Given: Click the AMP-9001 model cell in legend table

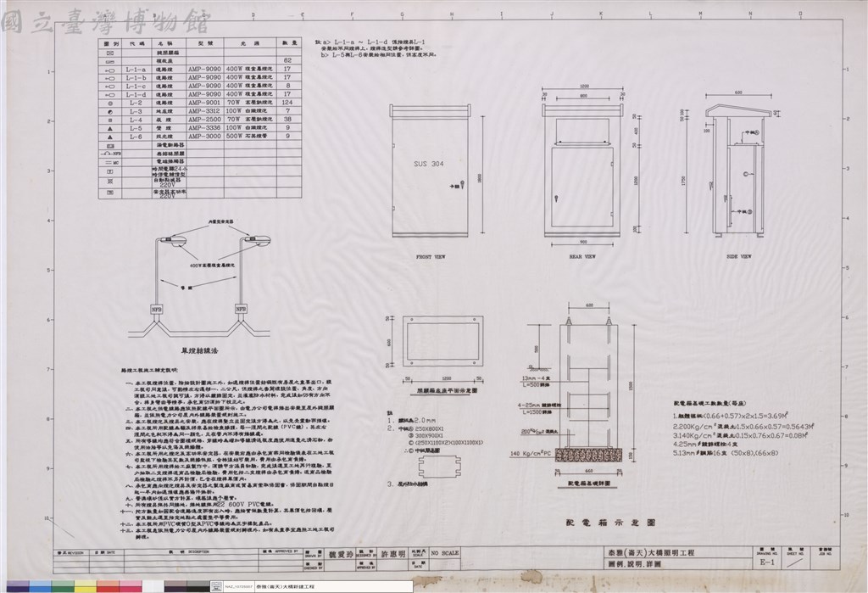Looking at the screenshot, I should (203, 103).
